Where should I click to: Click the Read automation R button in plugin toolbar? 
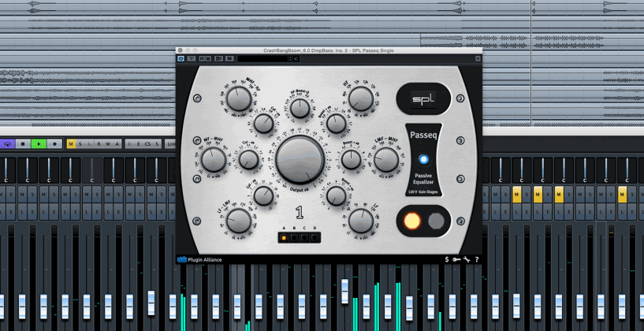pos(203,59)
